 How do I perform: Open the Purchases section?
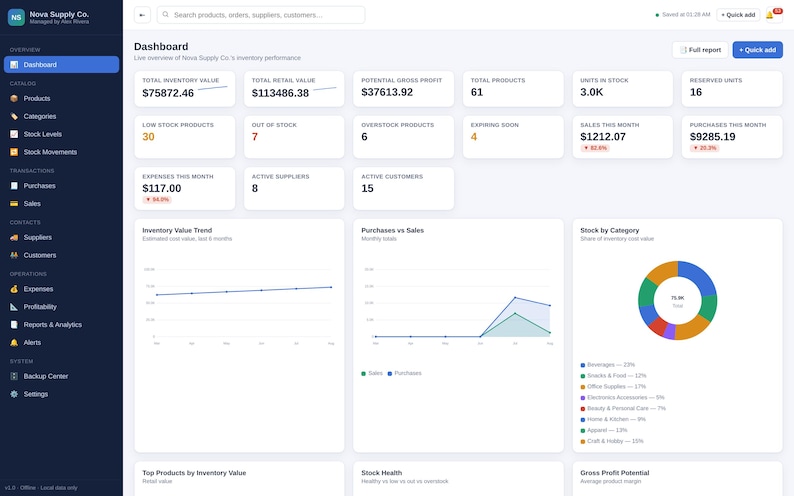click(61, 186)
